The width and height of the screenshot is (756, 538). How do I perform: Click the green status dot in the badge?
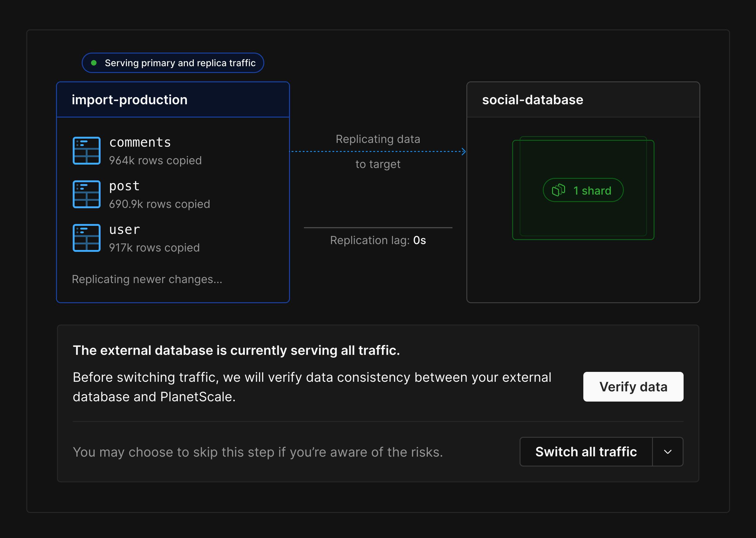pos(94,62)
